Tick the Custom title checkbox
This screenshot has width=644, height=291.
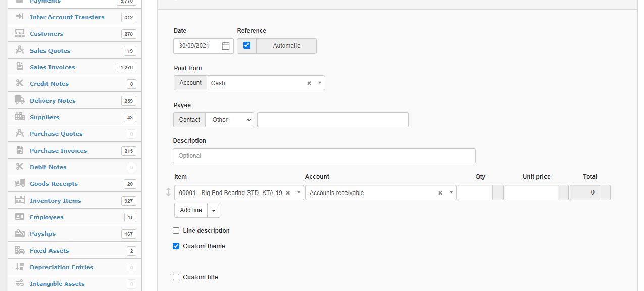(176, 277)
